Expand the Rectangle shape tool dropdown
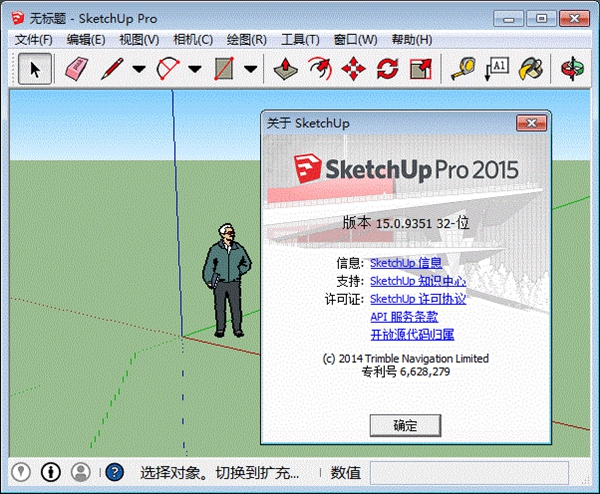Screen dimensions: 600x494 click(250, 69)
